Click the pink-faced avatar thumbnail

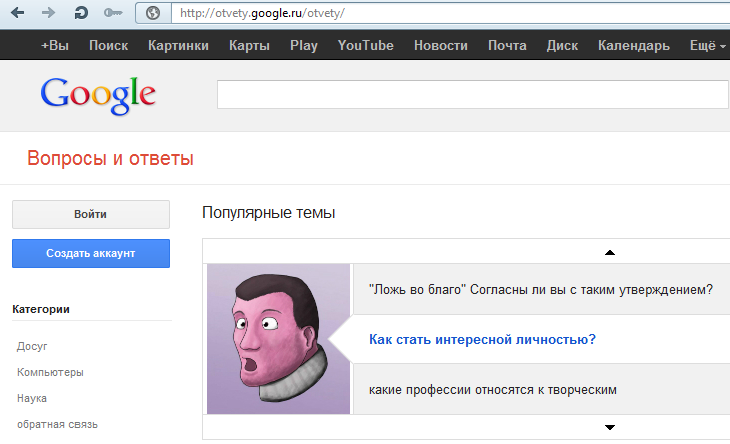click(x=278, y=339)
